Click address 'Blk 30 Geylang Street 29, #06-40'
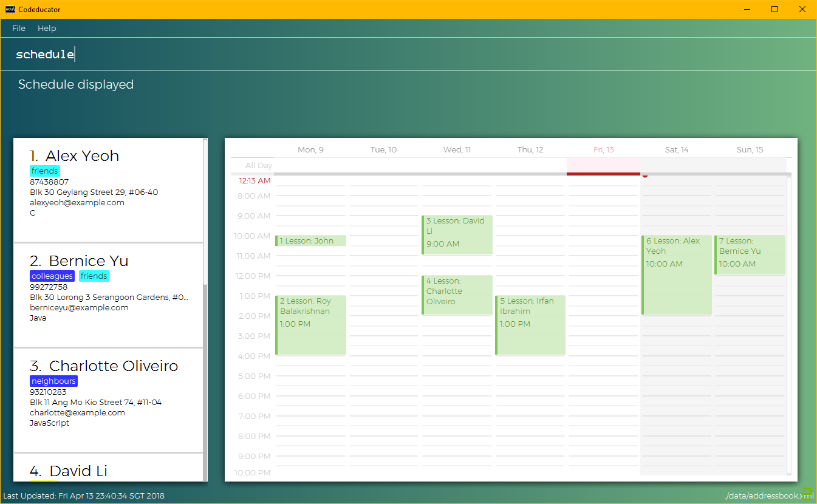Viewport: 817px width, 504px height. point(94,192)
